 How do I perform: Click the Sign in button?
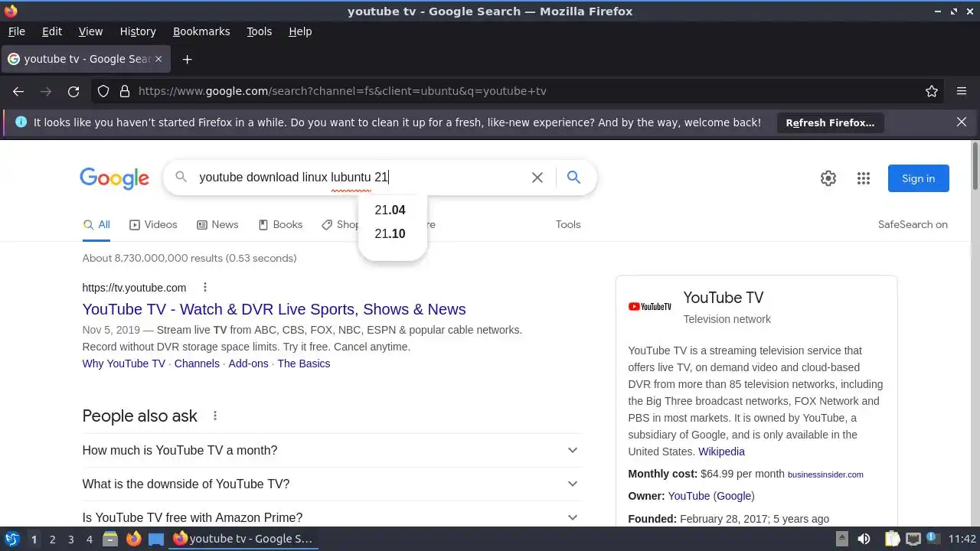point(918,178)
